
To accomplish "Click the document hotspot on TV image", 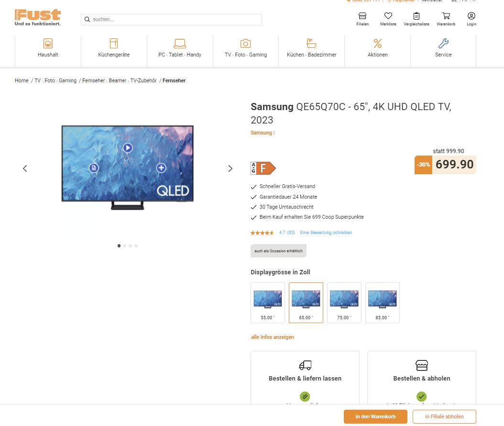I will 94,168.
